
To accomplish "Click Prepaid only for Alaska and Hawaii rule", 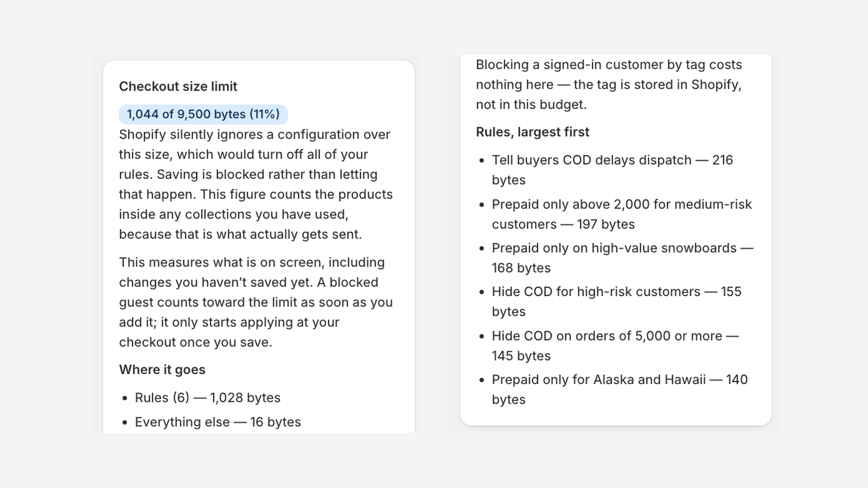I will pyautogui.click(x=620, y=389).
